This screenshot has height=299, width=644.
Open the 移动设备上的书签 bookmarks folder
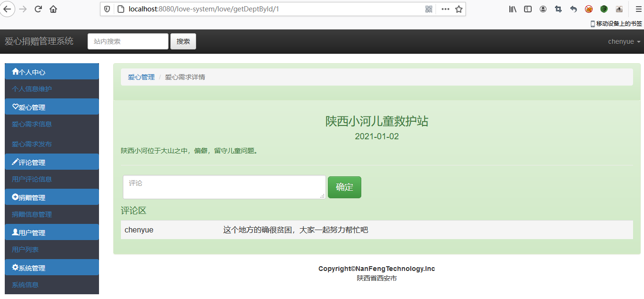(x=616, y=23)
